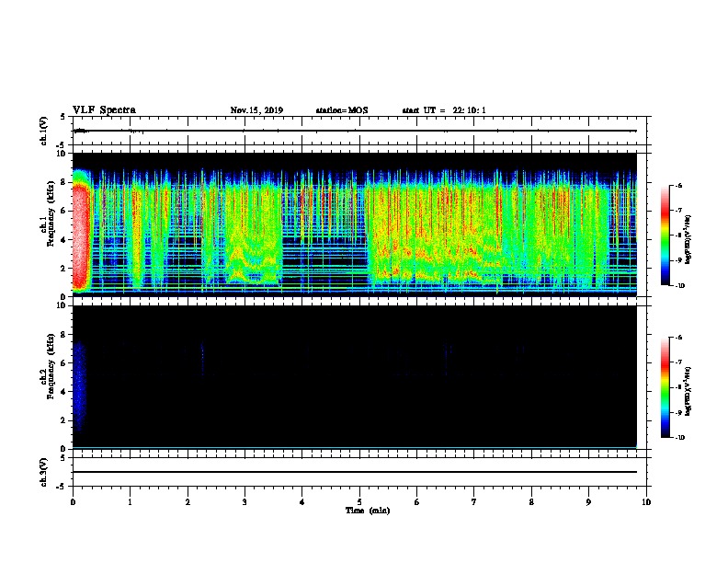Click time axis tick label "4"
728x563 pixels.
pos(302,502)
